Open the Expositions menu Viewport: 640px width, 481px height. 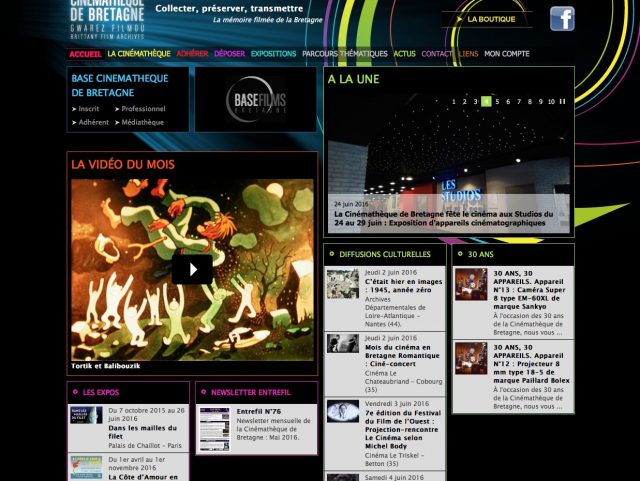pyautogui.click(x=273, y=53)
